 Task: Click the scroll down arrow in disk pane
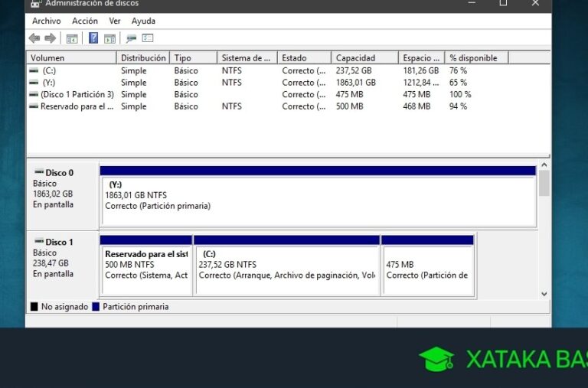[x=544, y=293]
